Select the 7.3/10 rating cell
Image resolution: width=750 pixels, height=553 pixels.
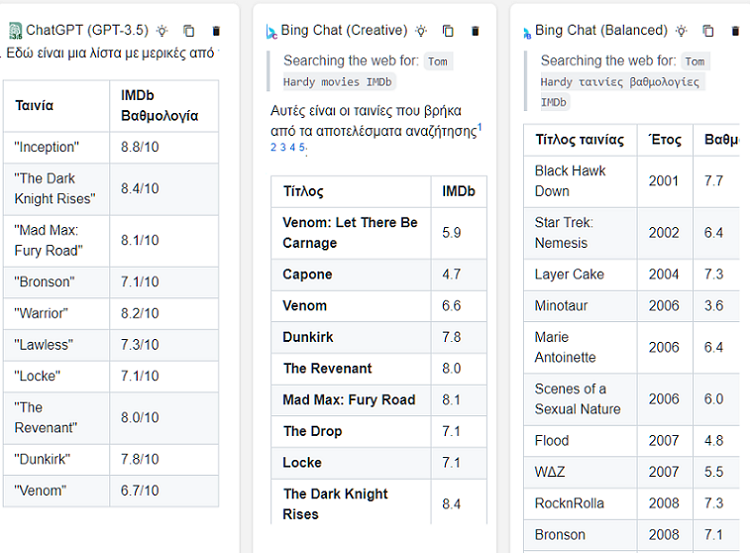point(164,345)
